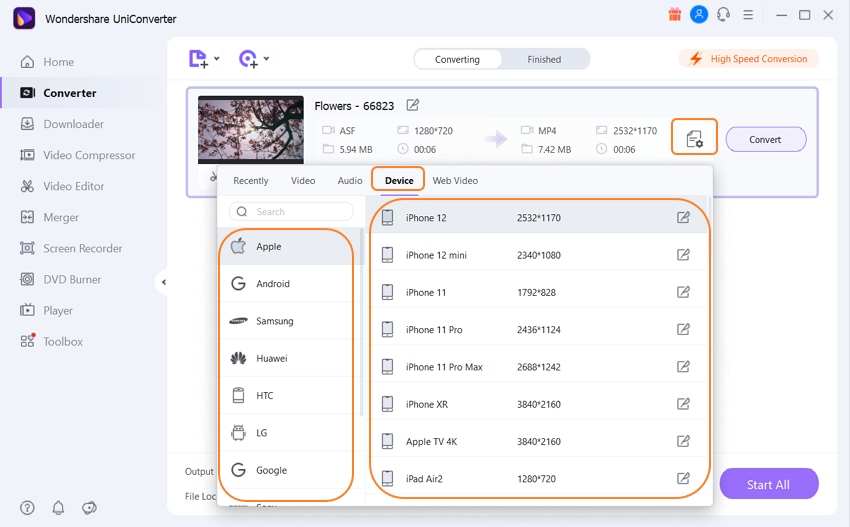Choose iPhone 12 mini preset
Image resolution: width=850 pixels, height=527 pixels.
[x=538, y=255]
